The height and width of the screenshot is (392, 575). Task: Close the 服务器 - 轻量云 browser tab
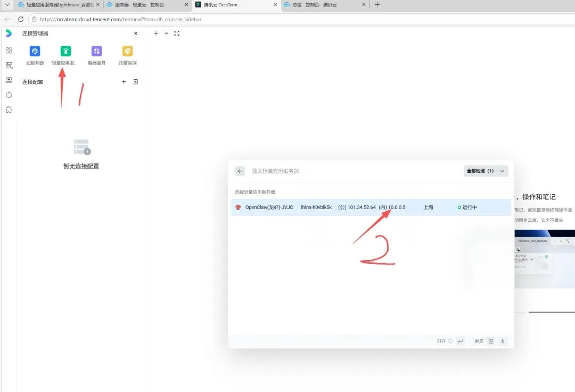coord(186,5)
